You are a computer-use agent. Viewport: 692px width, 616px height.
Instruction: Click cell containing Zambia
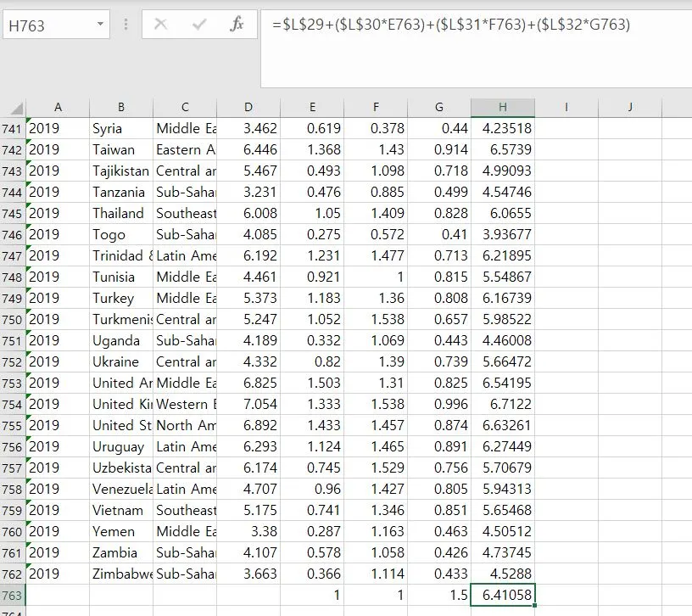click(121, 552)
